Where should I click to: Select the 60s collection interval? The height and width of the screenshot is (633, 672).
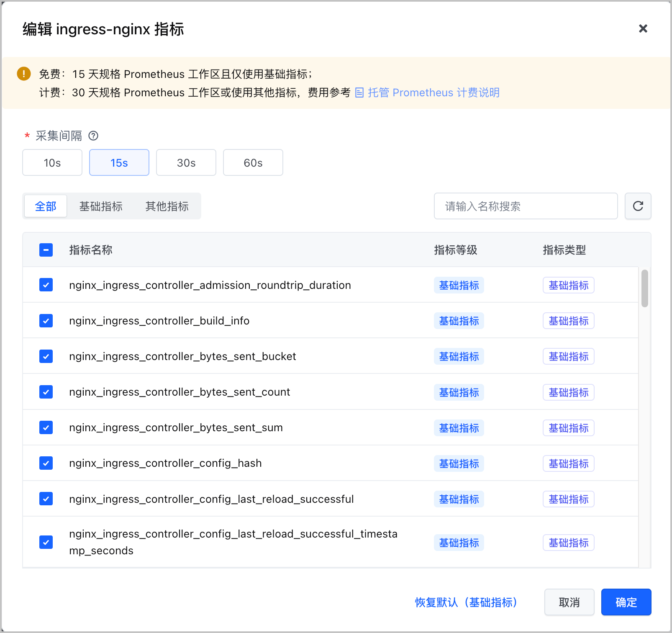point(253,162)
